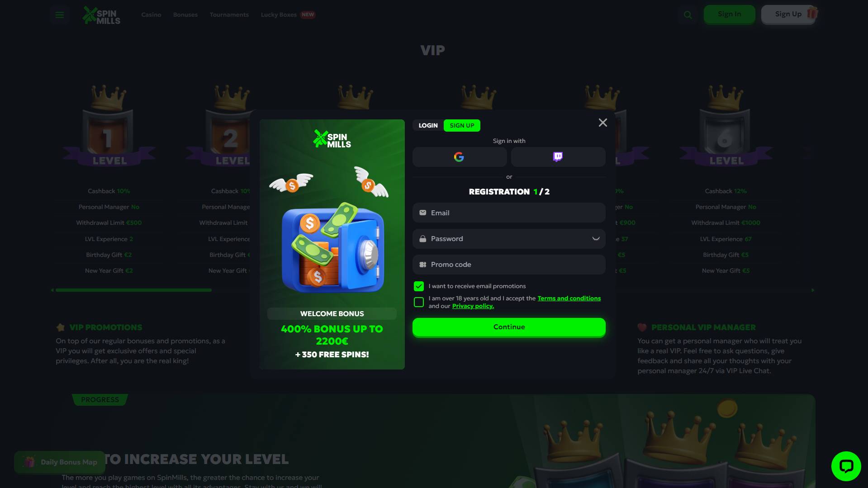
Task: Open the Tournaments menu item
Action: pos(229,15)
